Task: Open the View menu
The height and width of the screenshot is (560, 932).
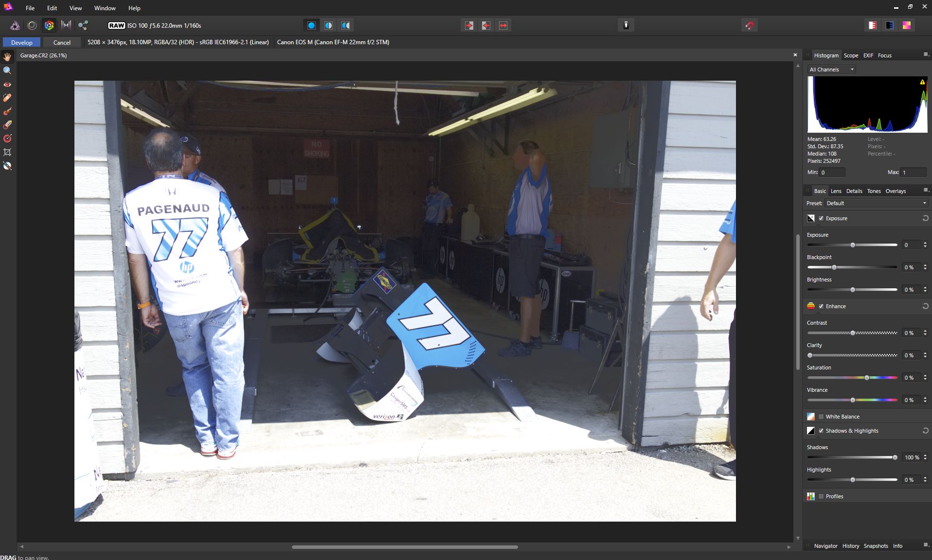Action: coord(75,8)
